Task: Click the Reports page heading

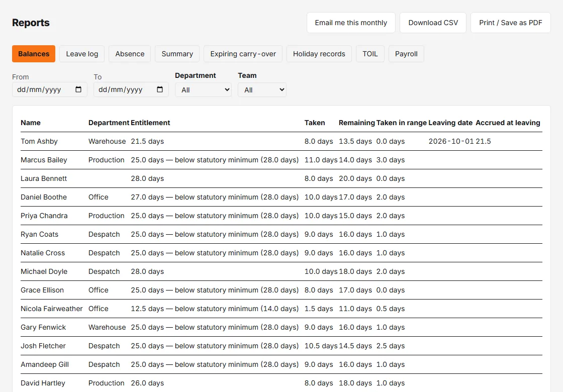Action: tap(31, 23)
